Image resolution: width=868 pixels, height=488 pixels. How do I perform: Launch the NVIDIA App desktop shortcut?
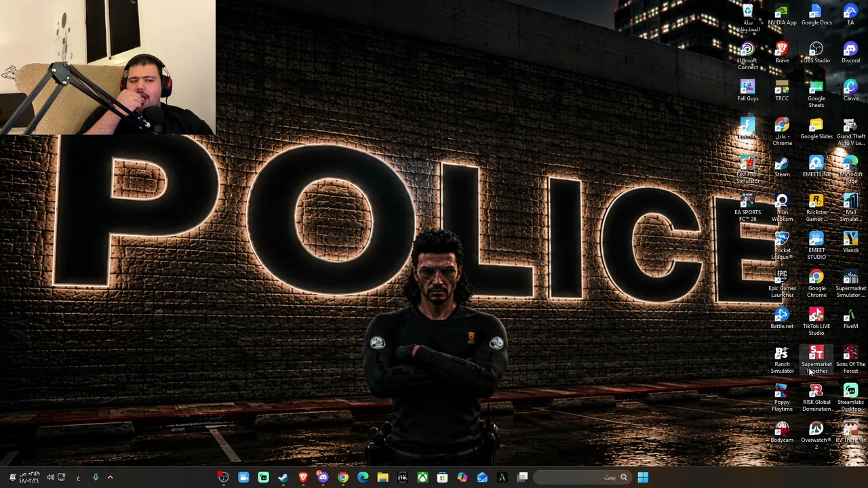point(782,15)
